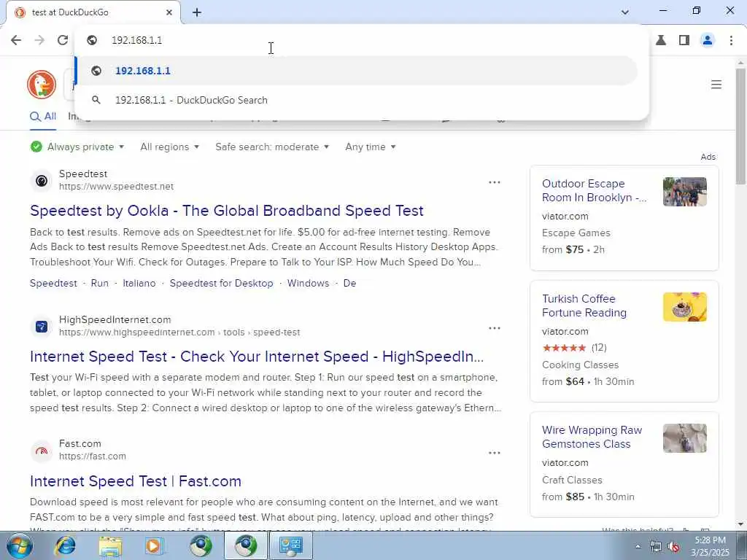747x560 pixels.
Task: Open the Windows Start button
Action: click(19, 545)
